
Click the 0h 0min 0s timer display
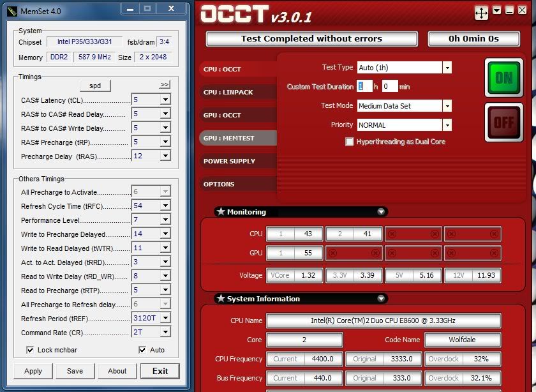(x=473, y=39)
